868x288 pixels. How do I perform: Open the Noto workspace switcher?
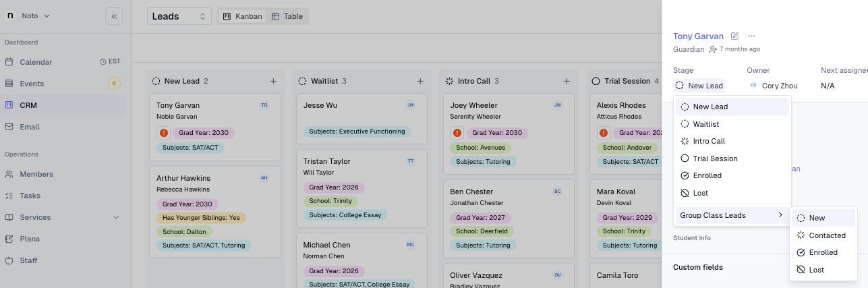point(28,16)
